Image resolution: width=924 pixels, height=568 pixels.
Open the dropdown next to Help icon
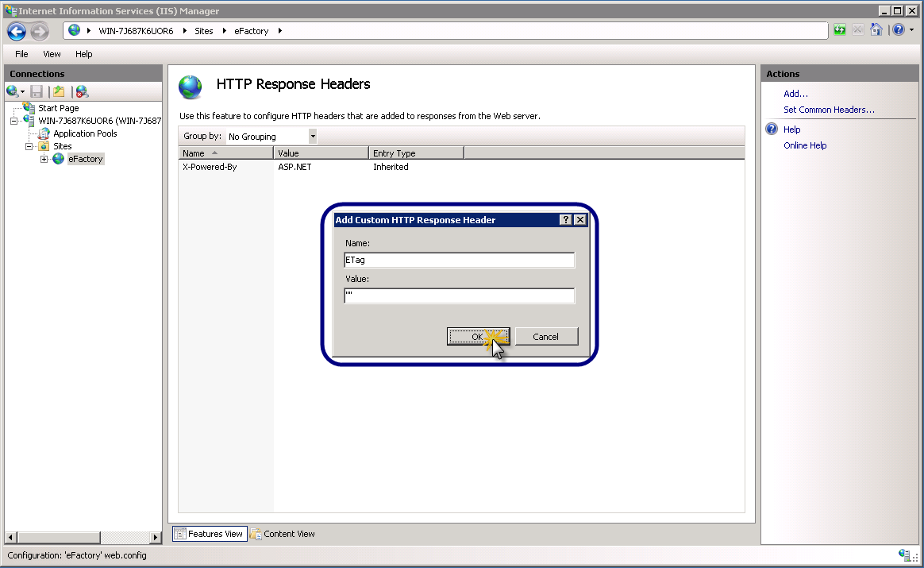click(911, 30)
